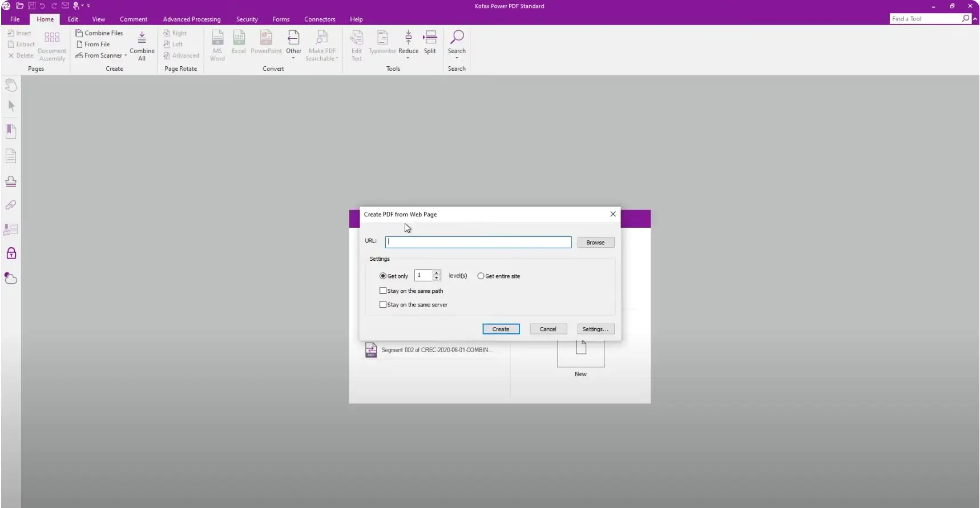Open the Attachments paperclip panel
Screen dimensions: 980x508
pyautogui.click(x=11, y=205)
